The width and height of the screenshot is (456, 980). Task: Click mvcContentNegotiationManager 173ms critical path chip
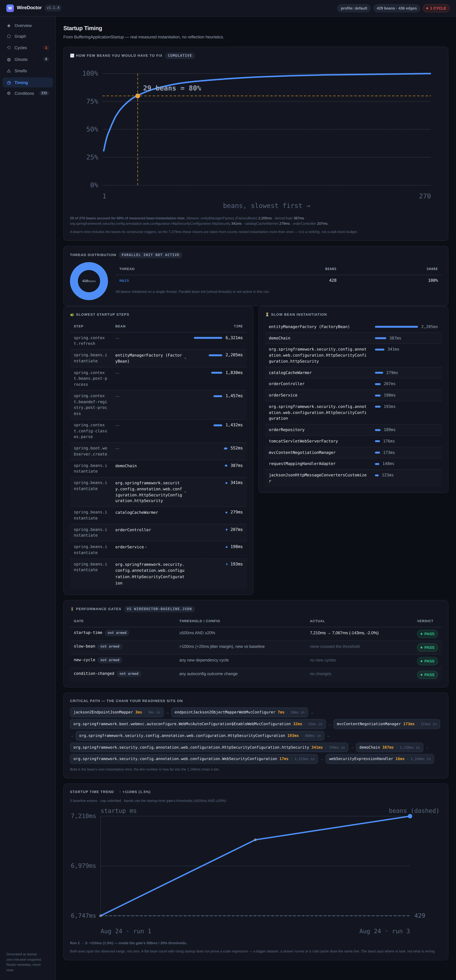(x=386, y=724)
